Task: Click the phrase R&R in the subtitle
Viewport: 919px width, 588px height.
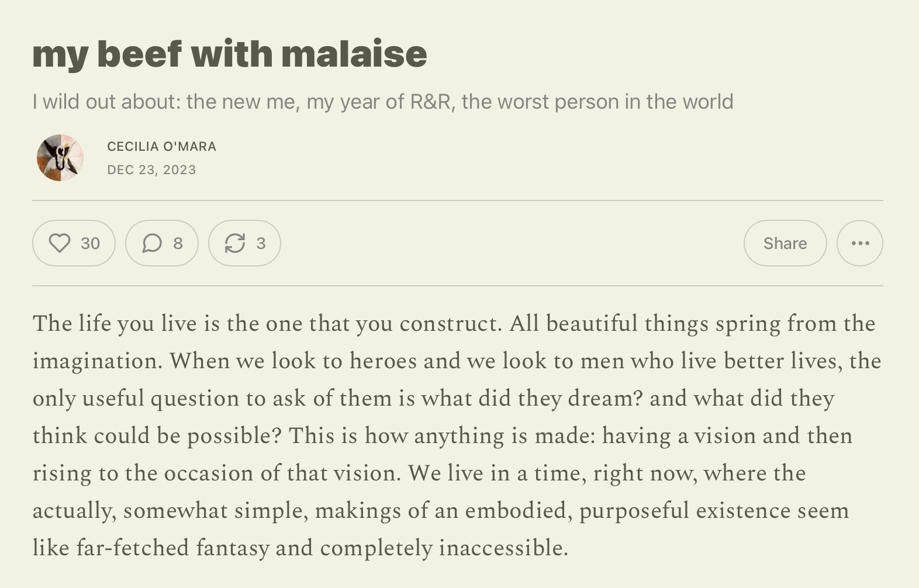Action: [430, 102]
